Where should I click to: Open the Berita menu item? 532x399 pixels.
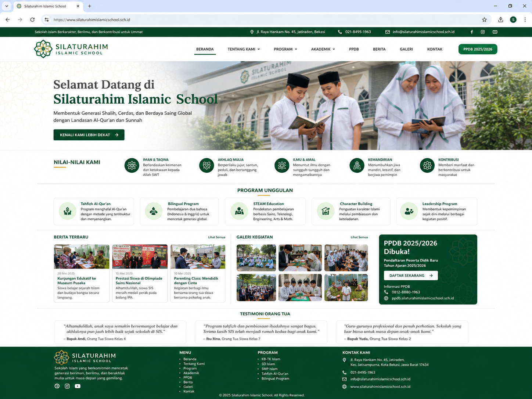[x=379, y=49]
